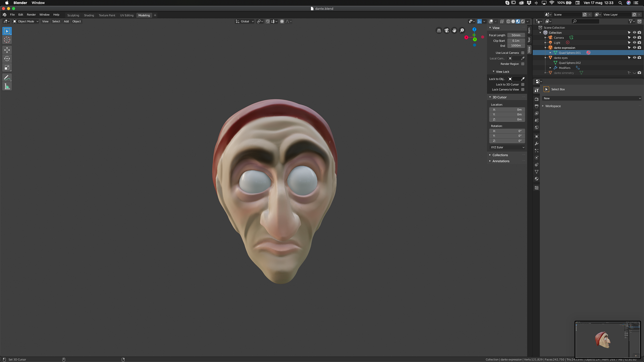Toggle proportional editing button in header
644x362 pixels.
pyautogui.click(x=282, y=21)
